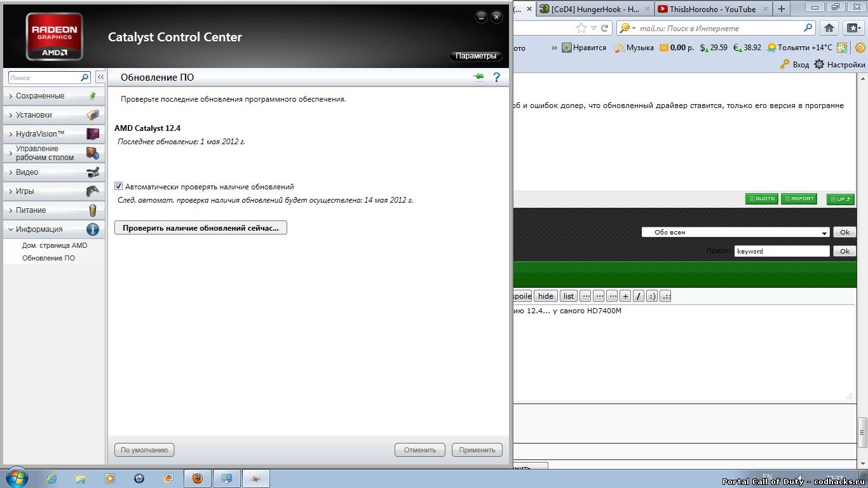
Task: Open the Обо всем dropdown on forum
Action: pyautogui.click(x=735, y=232)
